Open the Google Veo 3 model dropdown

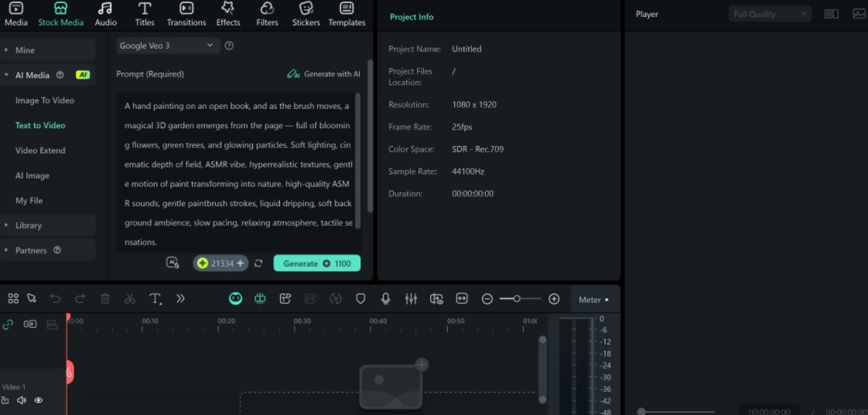coord(168,46)
